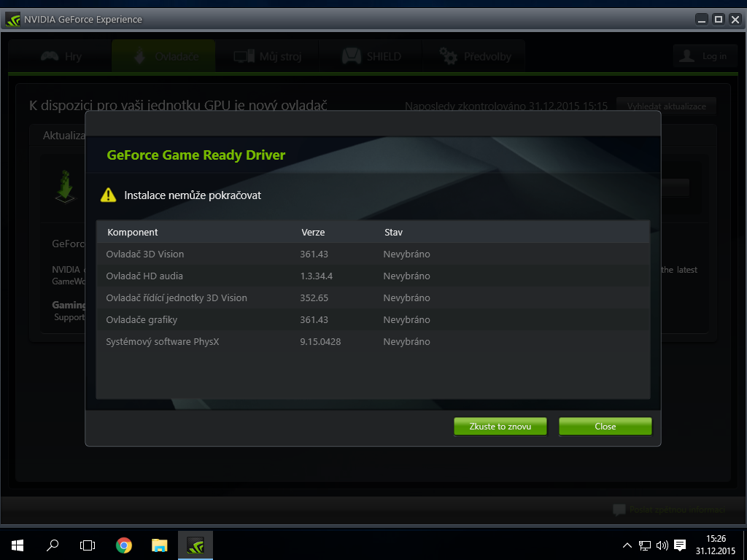This screenshot has height=560, width=747.
Task: Retry installation with Zkuste to znovu button
Action: coord(500,426)
